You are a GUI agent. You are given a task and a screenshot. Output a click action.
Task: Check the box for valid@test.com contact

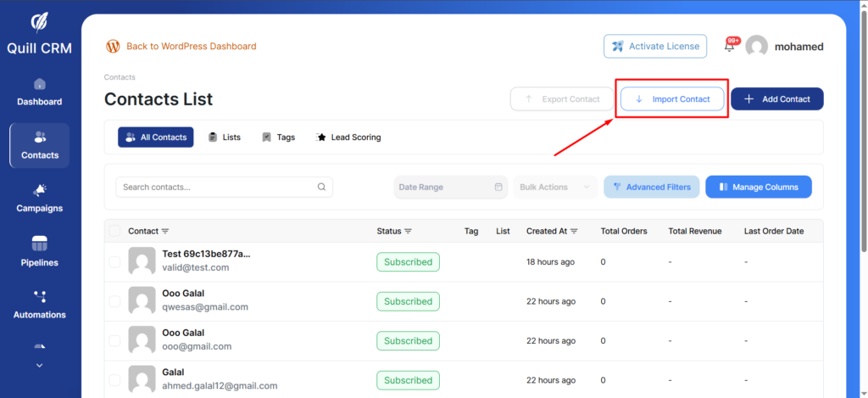click(114, 262)
